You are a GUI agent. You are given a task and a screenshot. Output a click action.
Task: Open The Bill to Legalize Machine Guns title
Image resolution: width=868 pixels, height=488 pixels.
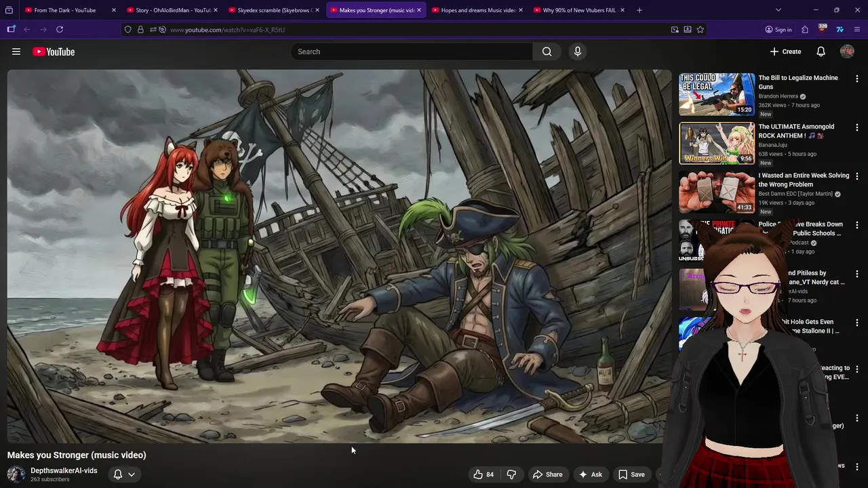(x=798, y=82)
